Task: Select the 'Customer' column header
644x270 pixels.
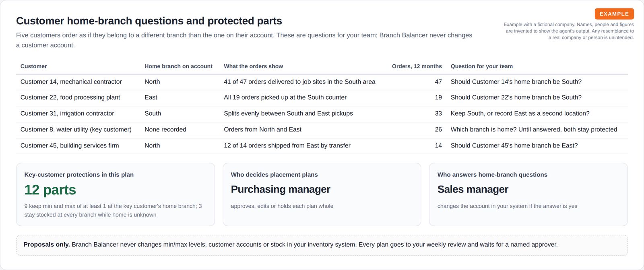Action: [x=33, y=66]
